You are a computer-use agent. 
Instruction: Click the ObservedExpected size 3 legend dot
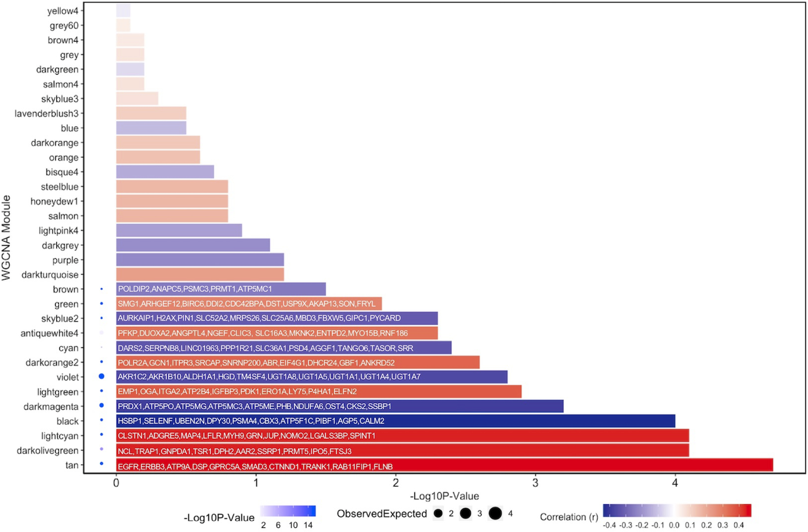[465, 513]
